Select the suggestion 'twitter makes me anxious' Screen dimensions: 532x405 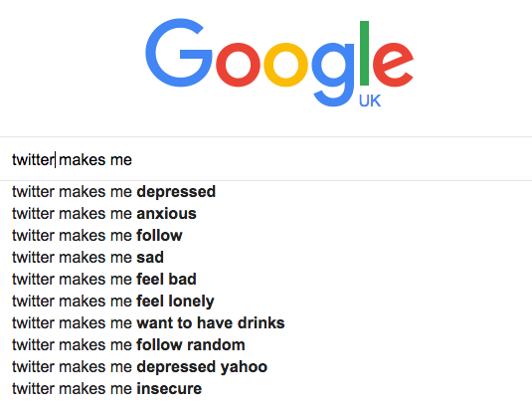[x=266, y=214]
